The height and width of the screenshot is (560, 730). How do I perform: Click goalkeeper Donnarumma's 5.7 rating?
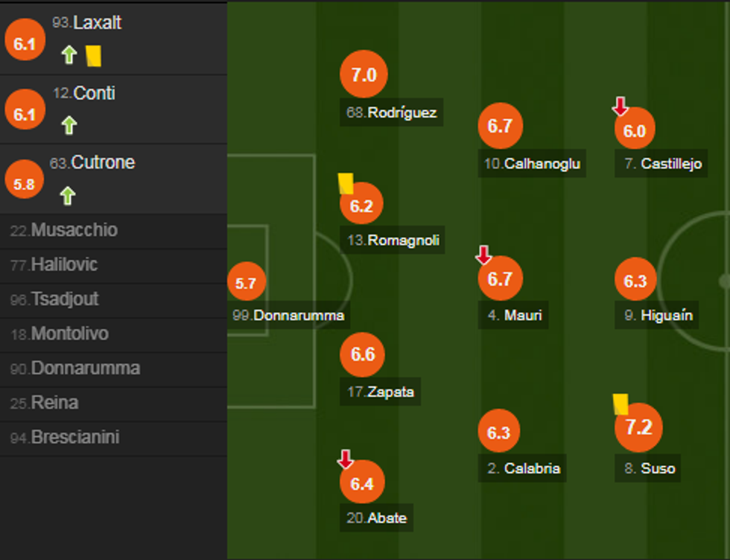tap(246, 284)
